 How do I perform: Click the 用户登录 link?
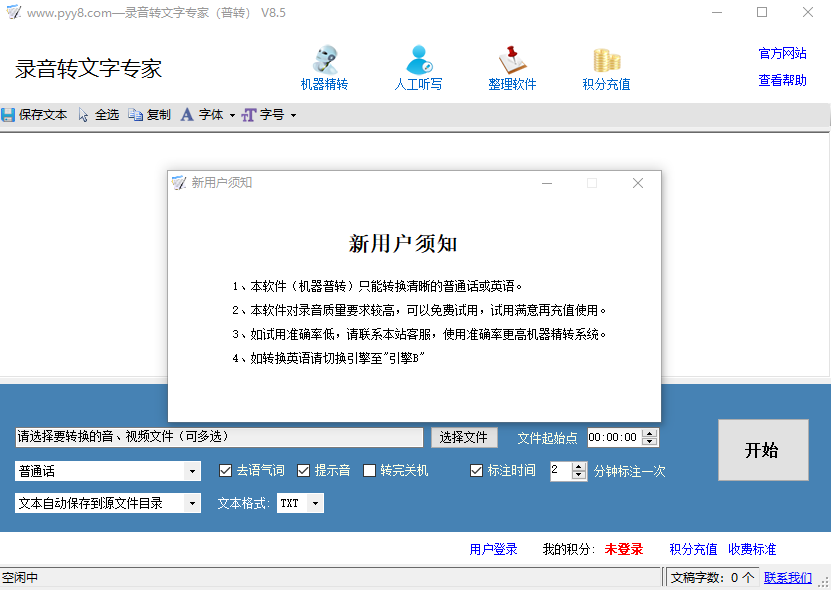pyautogui.click(x=493, y=549)
